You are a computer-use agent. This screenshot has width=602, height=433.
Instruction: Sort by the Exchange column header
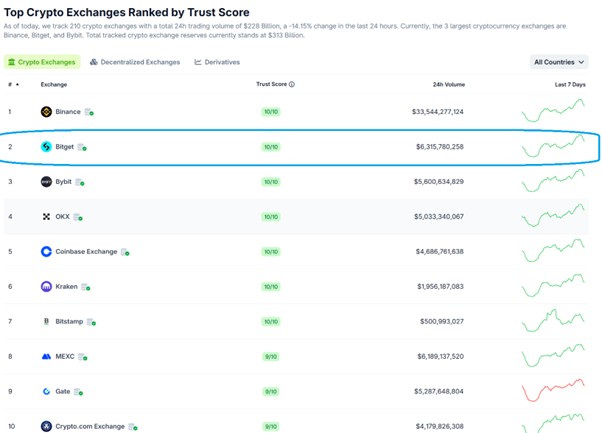coord(54,84)
